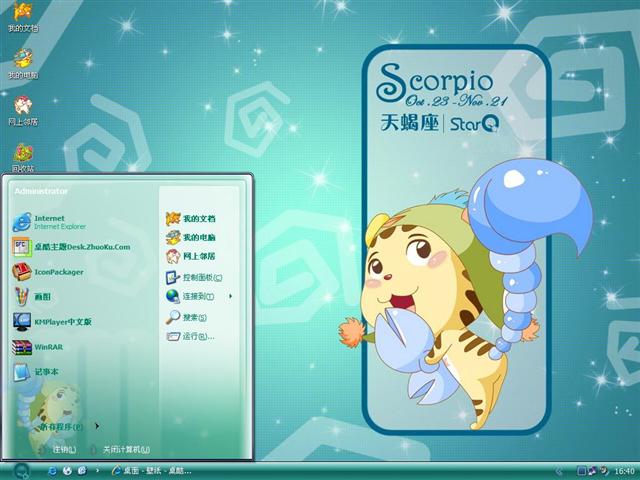Open 画图 paint program in start menu
Viewport: 640px width, 480px height.
pos(32,297)
